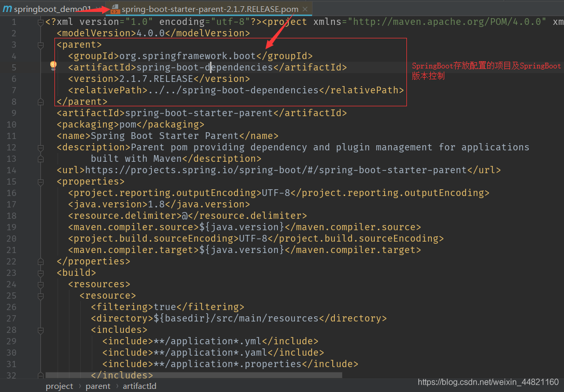Screen dimensions: 564x392
Task: Click the directory '${basedir}/src/main/resources' line
Action: pos(239,318)
